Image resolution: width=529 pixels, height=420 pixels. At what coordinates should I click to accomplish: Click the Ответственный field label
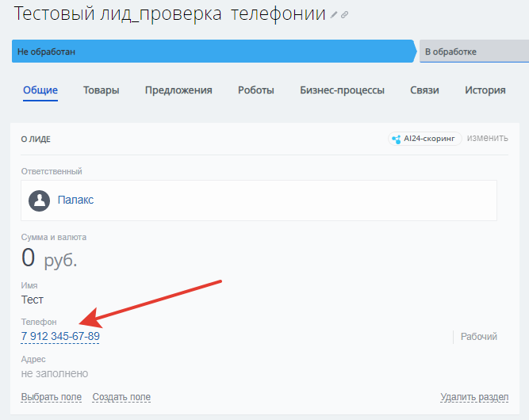tap(52, 171)
